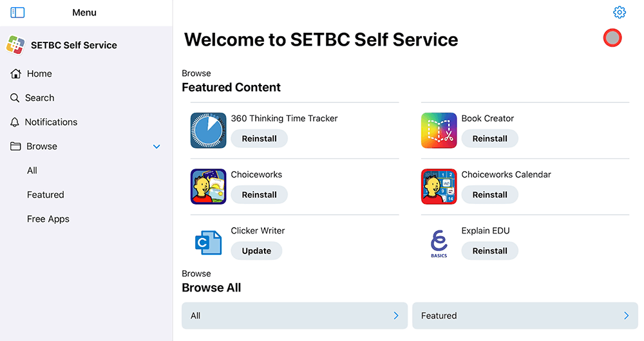This screenshot has width=644, height=341.
Task: Update the Clicker Writer app
Action: tap(256, 251)
